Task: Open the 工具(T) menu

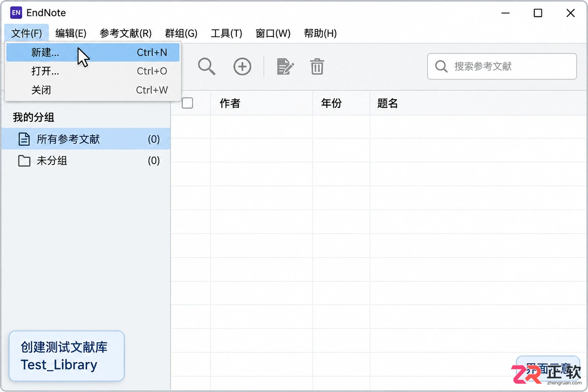Action: coord(227,33)
